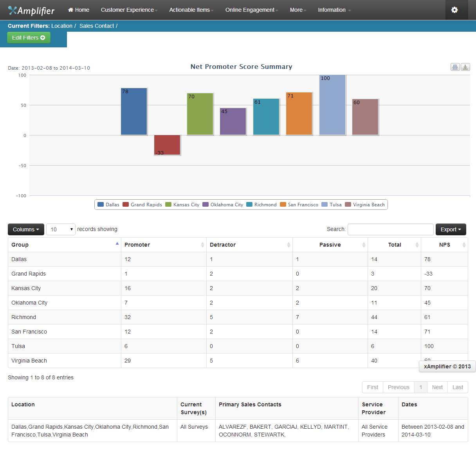This screenshot has height=460, width=476.
Task: Click the Tulsa bar labeled 100
Action: pos(332,105)
